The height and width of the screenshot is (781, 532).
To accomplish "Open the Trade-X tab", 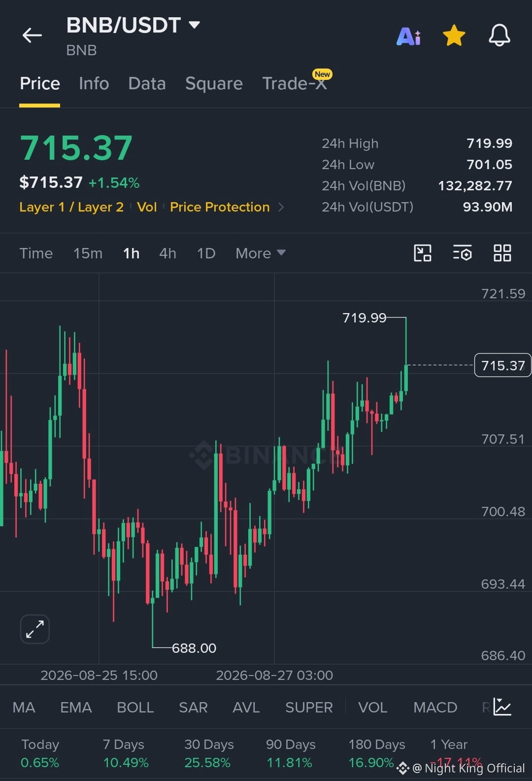I will (295, 83).
